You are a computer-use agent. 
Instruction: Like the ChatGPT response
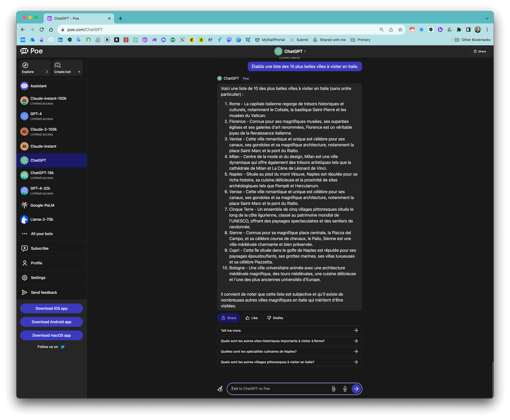[x=251, y=318]
